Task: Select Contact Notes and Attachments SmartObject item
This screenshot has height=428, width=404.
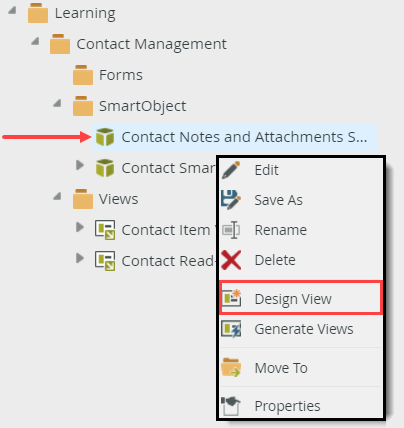Action: (x=234, y=137)
